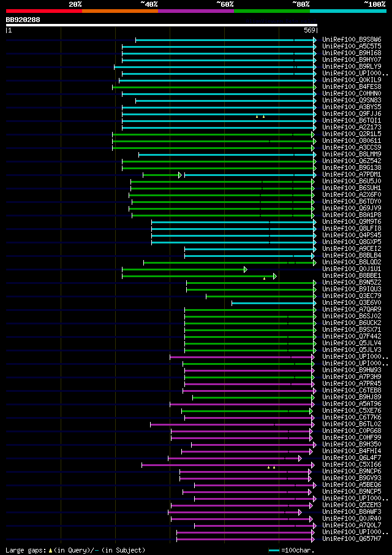Select the UniRef100_A5AT96 label

[x=352, y=404]
